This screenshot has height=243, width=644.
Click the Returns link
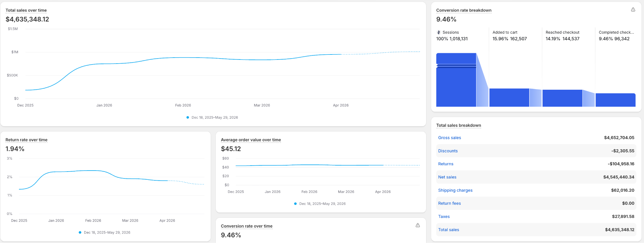click(x=446, y=164)
